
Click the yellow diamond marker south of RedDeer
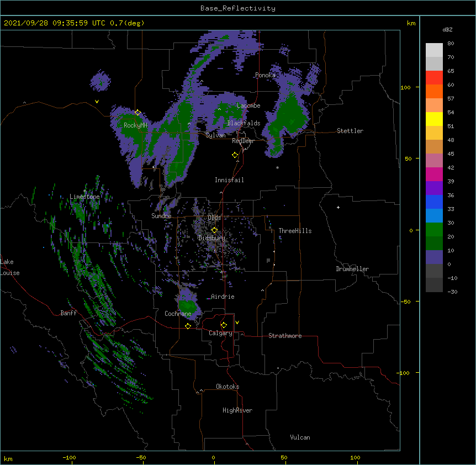tap(235, 155)
